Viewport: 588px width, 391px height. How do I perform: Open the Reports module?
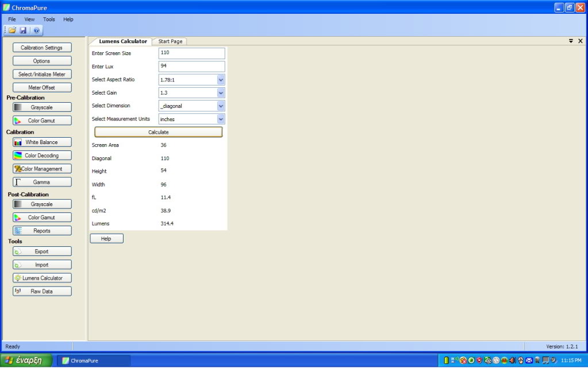pos(42,231)
